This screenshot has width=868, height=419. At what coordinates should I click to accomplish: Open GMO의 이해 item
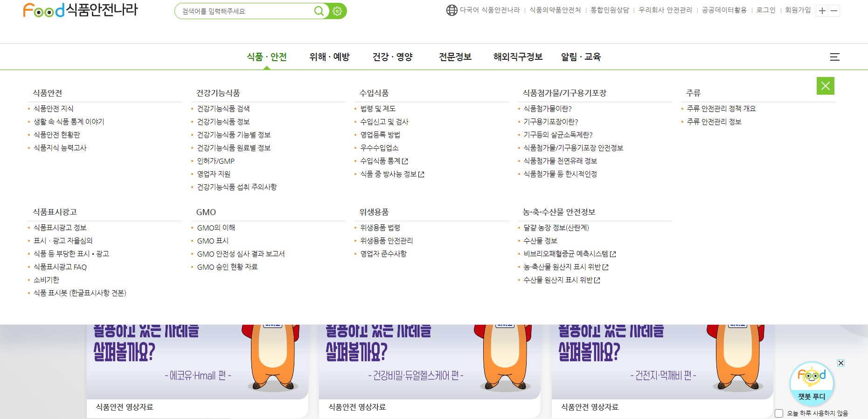216,228
